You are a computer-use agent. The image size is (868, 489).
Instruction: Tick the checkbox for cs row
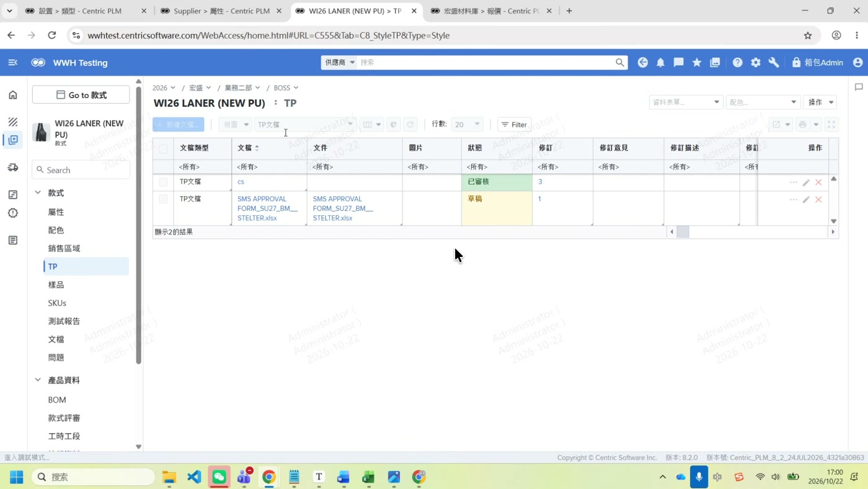click(163, 182)
